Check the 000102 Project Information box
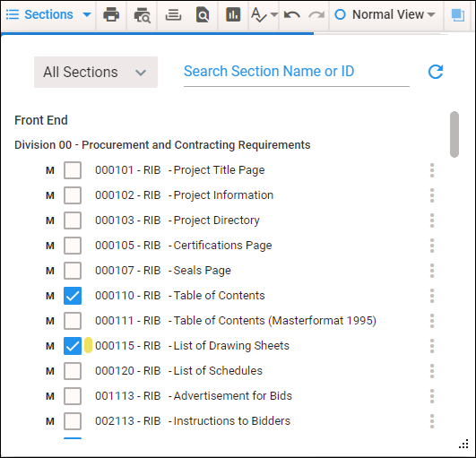This screenshot has height=458, width=476. [x=73, y=195]
